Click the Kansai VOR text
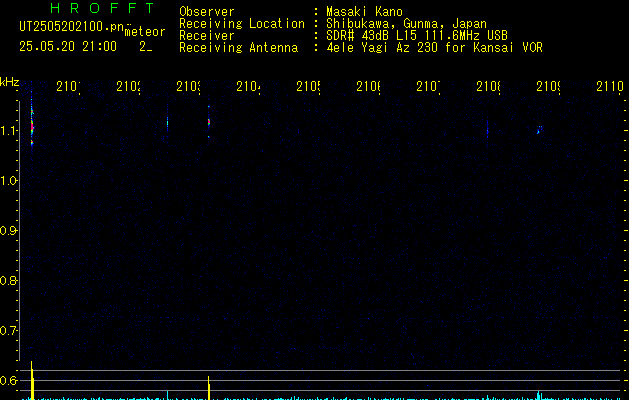This screenshot has width=629, height=400. (508, 47)
